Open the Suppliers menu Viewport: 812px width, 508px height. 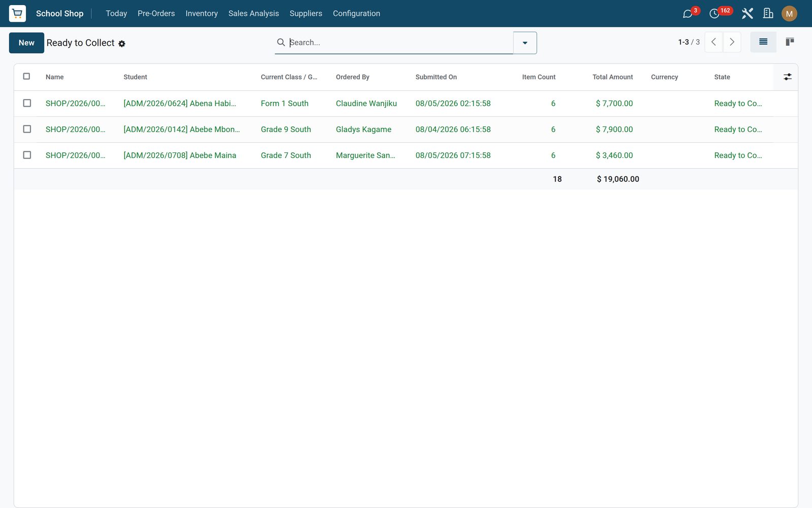coord(306,14)
